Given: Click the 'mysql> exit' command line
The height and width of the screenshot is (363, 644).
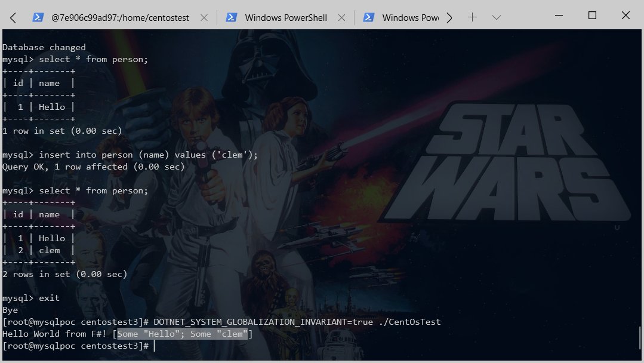Looking at the screenshot, I should coord(31,298).
